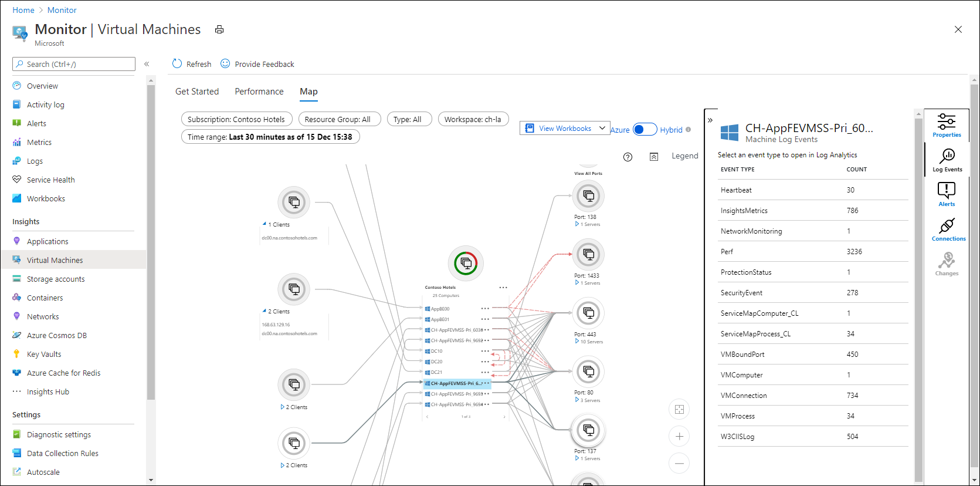Viewport: 980px width, 486px height.
Task: Open the Alerts panel icon
Action: [947, 194]
